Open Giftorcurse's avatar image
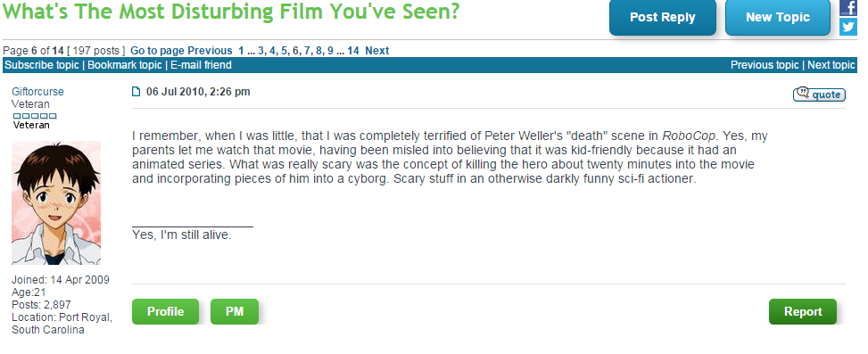 (56, 202)
